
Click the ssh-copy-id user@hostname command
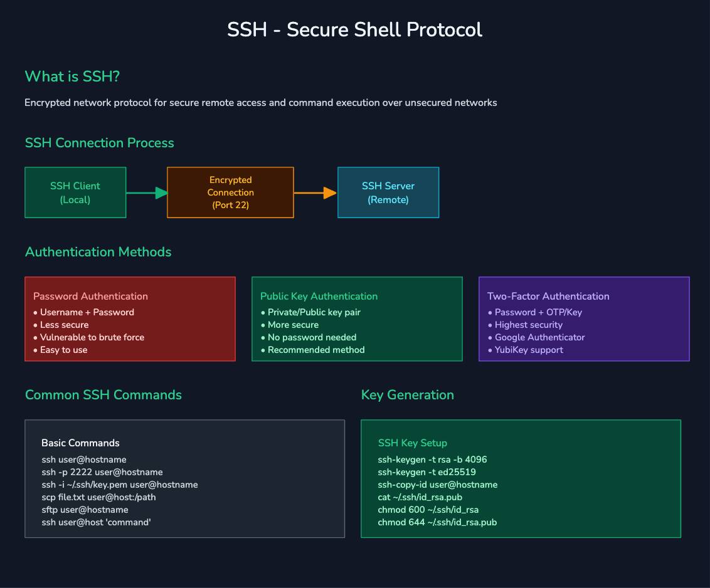(x=437, y=485)
